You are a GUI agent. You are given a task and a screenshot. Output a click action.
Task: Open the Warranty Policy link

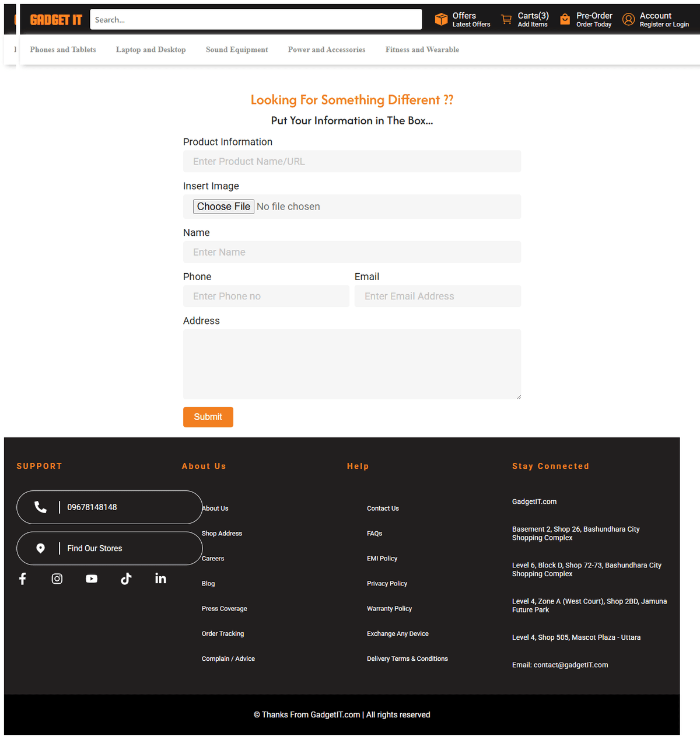pyautogui.click(x=389, y=608)
